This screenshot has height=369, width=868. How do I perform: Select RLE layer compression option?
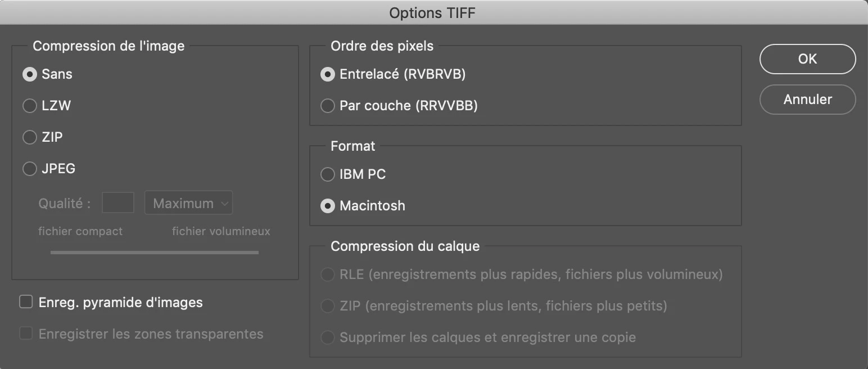(x=328, y=274)
